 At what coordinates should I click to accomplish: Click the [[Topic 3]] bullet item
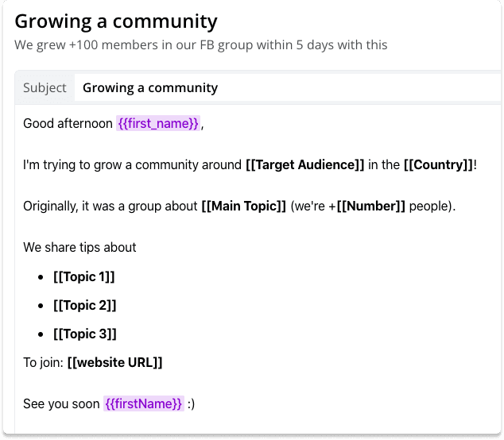tap(85, 334)
